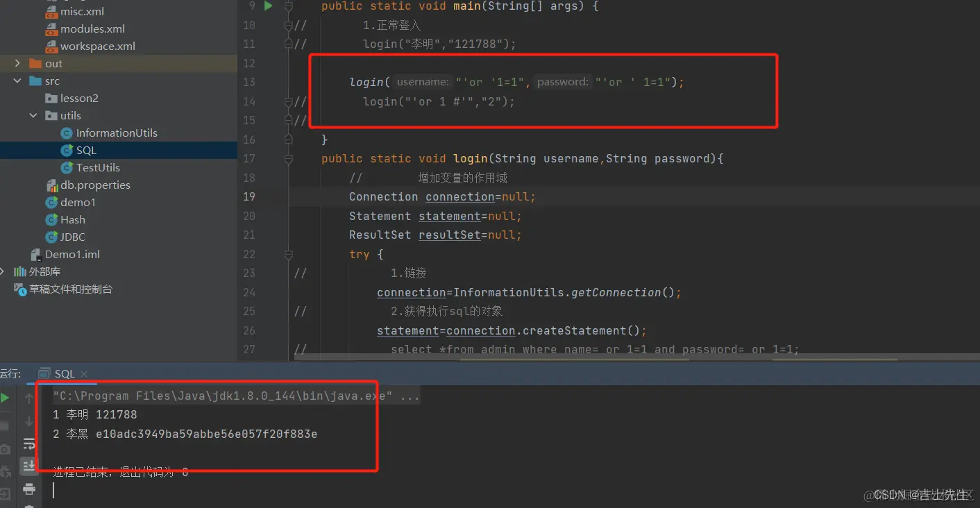Click the username: inlay hint

(x=423, y=82)
